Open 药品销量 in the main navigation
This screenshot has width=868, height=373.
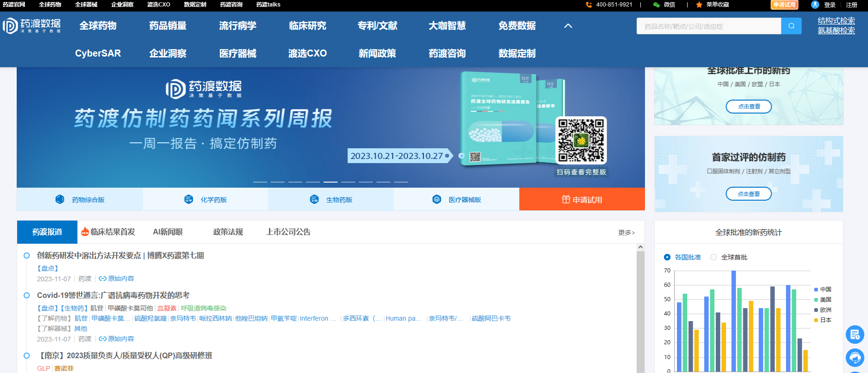point(168,26)
